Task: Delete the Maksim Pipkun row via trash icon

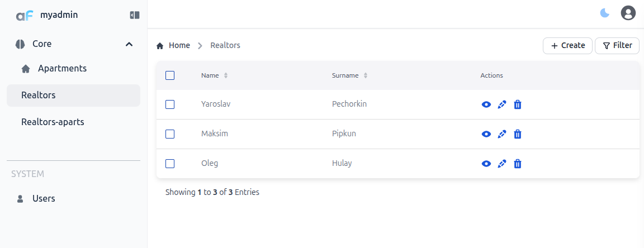Action: click(518, 134)
